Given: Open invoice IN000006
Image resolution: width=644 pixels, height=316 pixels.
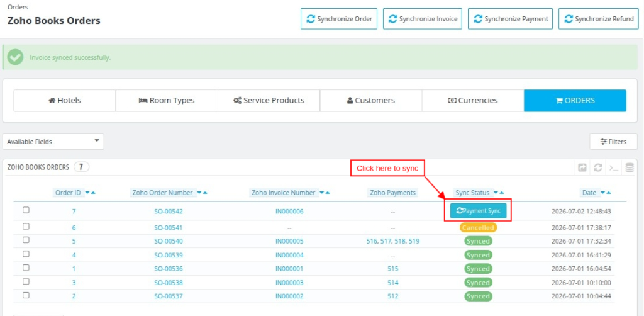Looking at the screenshot, I should 289,212.
